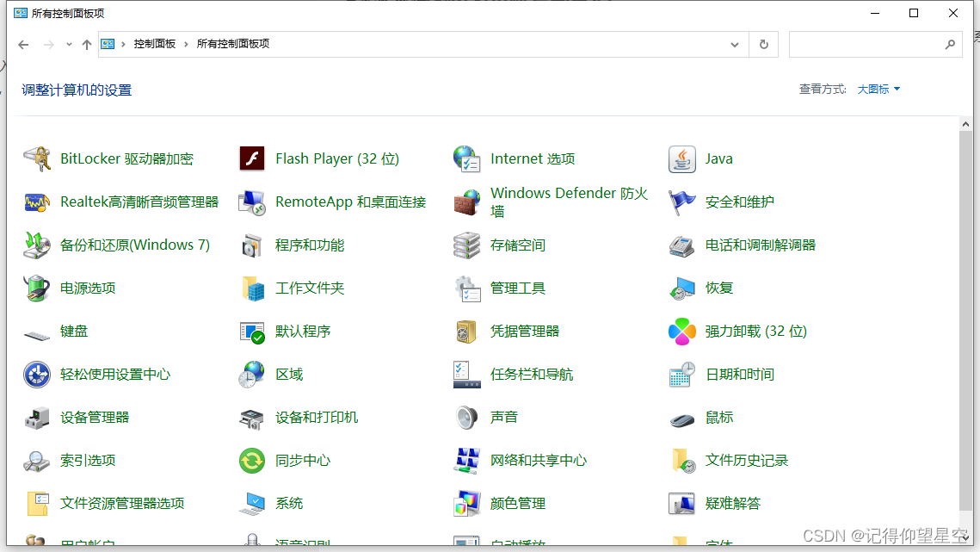Click the 凭据管理器 label
This screenshot has height=552, width=980.
pos(524,332)
